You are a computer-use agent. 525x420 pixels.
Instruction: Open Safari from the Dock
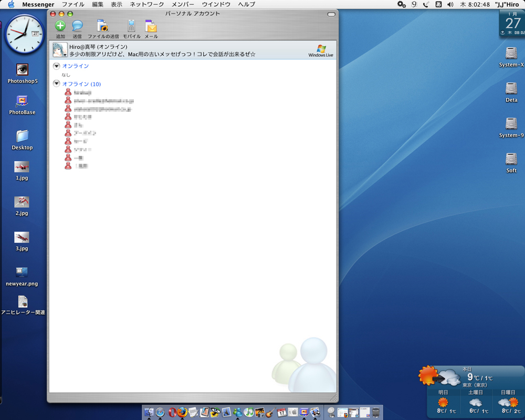(x=160, y=412)
